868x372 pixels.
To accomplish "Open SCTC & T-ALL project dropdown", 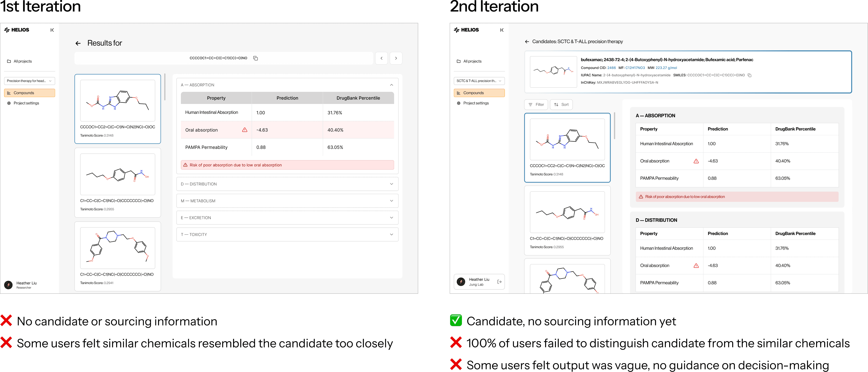I will click(479, 81).
